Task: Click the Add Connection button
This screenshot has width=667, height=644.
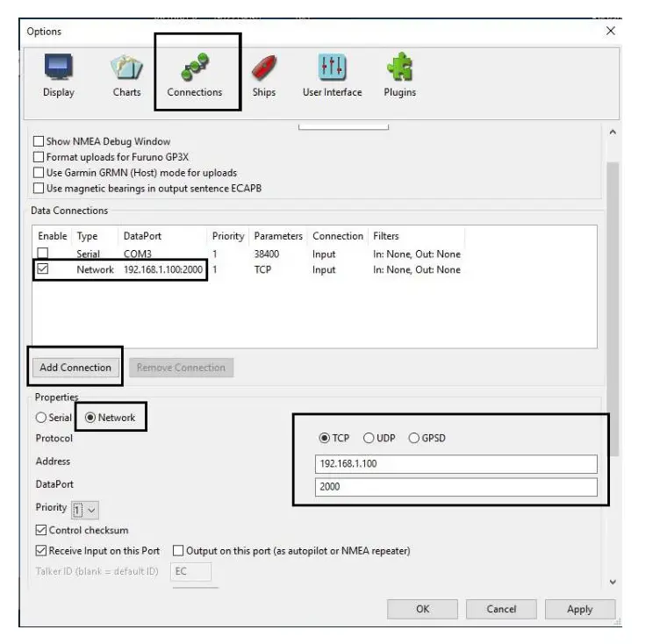Action: click(75, 367)
